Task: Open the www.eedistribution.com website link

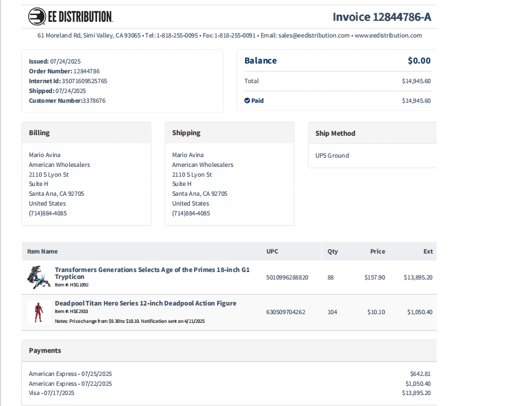Action: coord(388,35)
